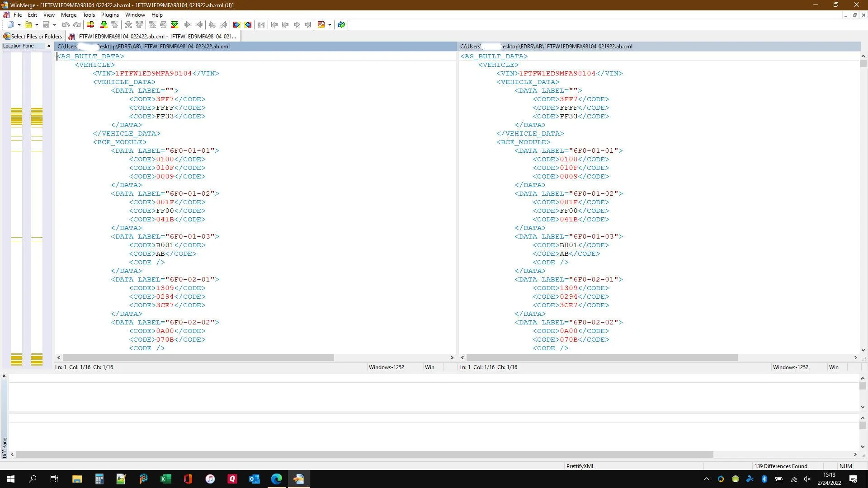Click the Copy Left toolbar icon
868x488 pixels.
tap(199, 25)
